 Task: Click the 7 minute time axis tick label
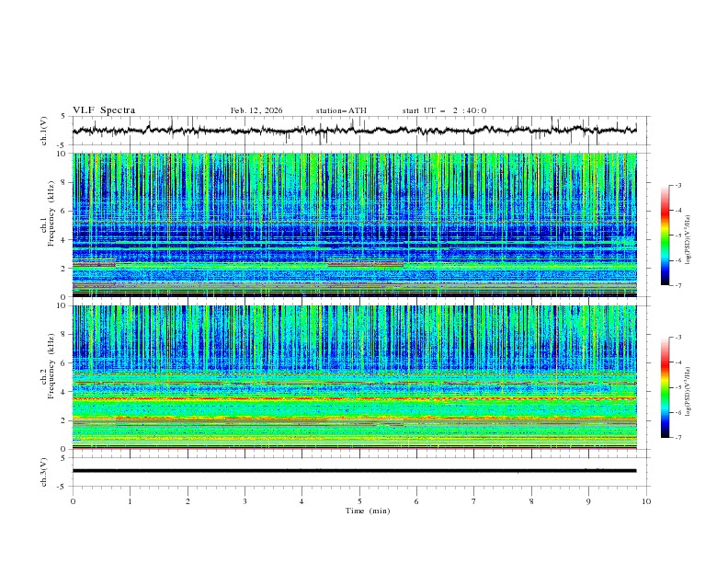pyautogui.click(x=474, y=500)
